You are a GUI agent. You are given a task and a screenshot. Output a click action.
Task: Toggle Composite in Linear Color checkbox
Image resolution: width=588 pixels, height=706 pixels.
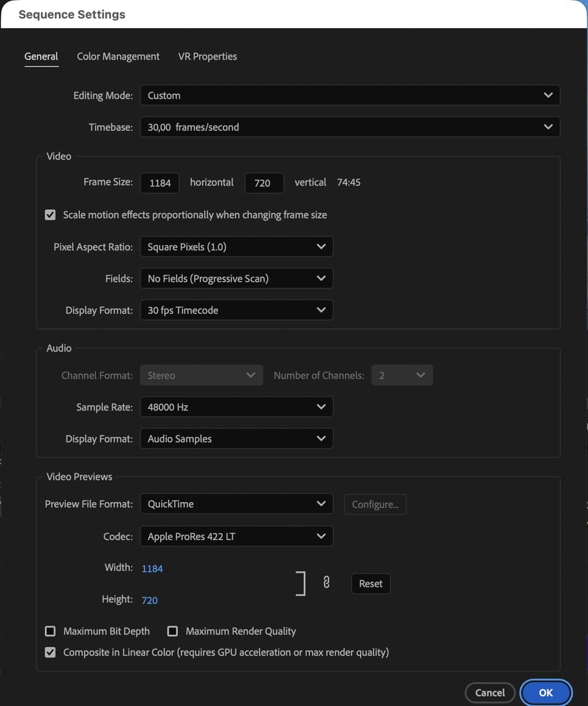tap(50, 652)
